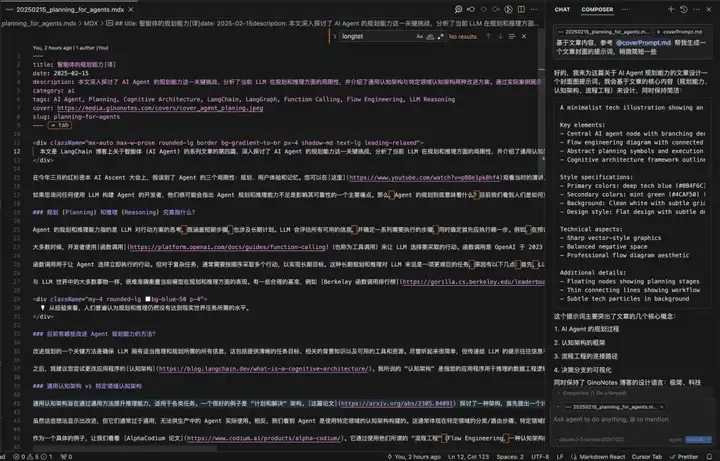Open the arxiv.org/abs/2305.04091 link
The width and height of the screenshot is (720, 461).
pyautogui.click(x=397, y=404)
